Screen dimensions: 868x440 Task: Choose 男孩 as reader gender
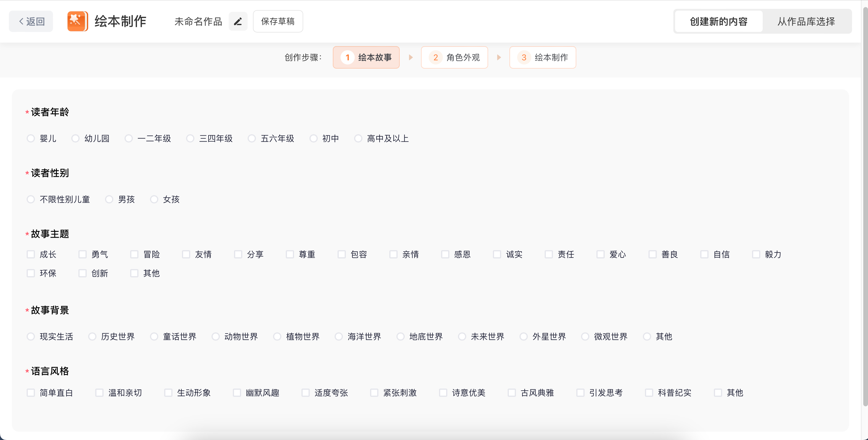(109, 199)
